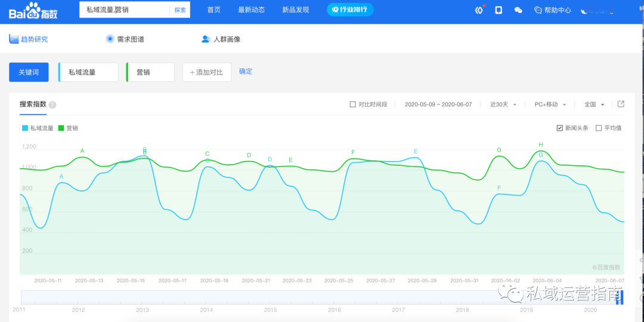The image size is (644, 322).
Task: Enable the 平均值 checkbox
Action: [x=599, y=128]
